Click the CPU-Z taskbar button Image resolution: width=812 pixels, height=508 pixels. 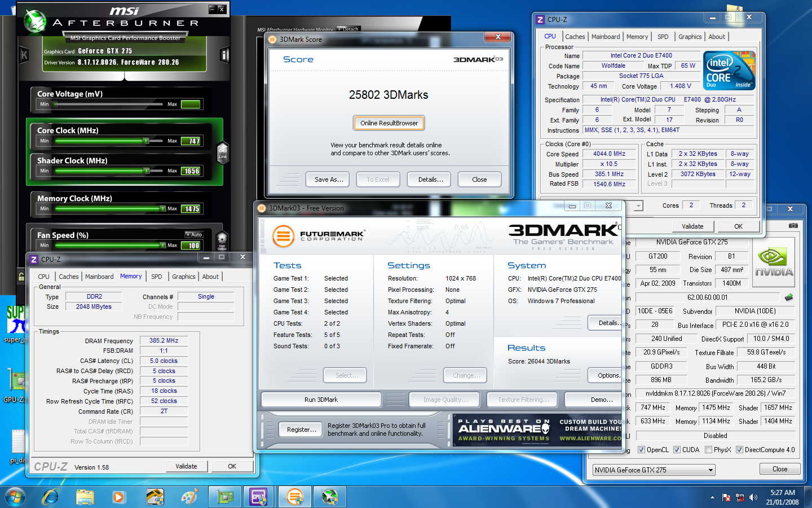point(259,497)
